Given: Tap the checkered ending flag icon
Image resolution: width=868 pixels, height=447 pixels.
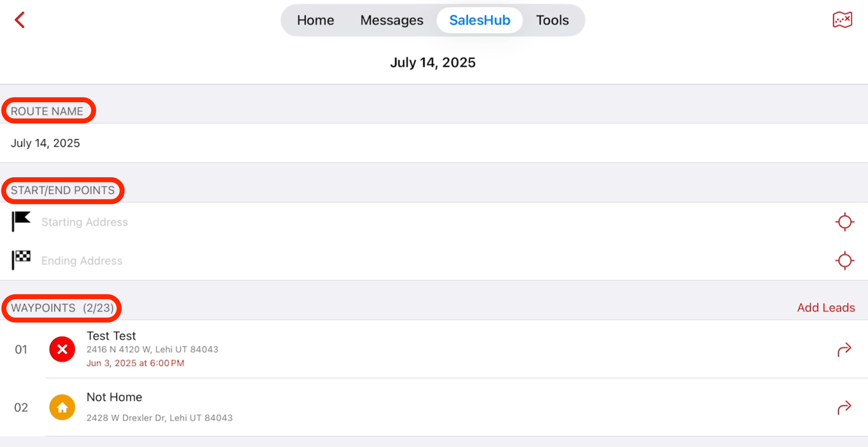Looking at the screenshot, I should pyautogui.click(x=21, y=260).
